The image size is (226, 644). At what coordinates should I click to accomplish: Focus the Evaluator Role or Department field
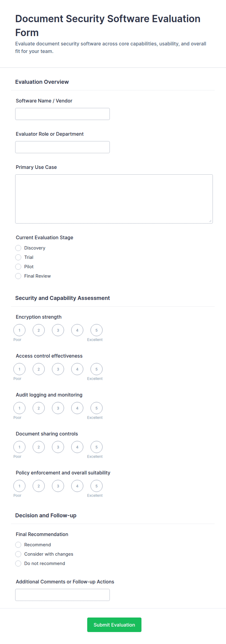click(x=62, y=147)
